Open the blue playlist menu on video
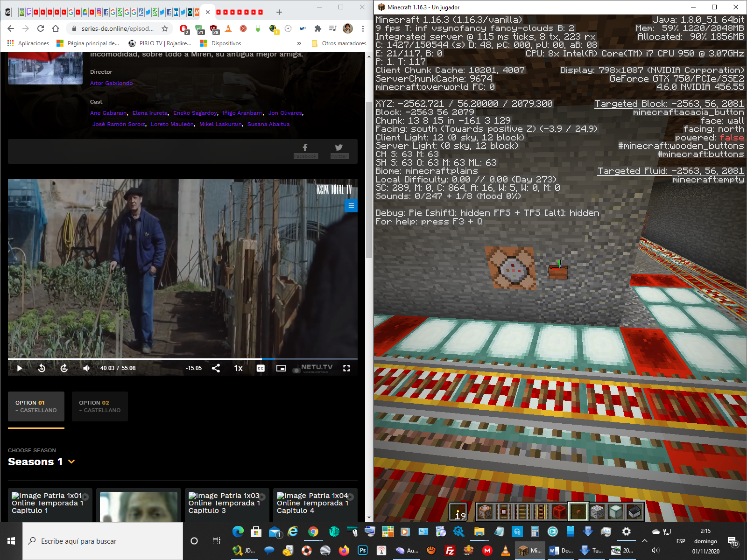This screenshot has width=747, height=560. coord(351,205)
